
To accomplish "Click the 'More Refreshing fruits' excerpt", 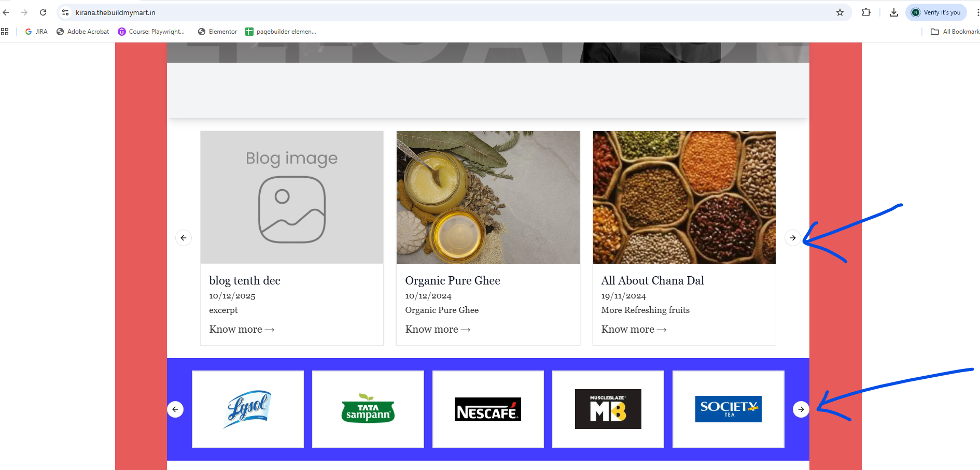I will [646, 310].
